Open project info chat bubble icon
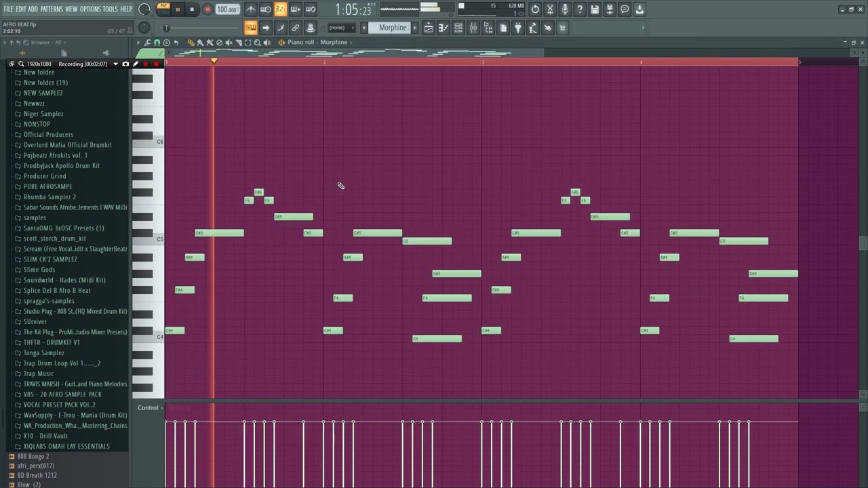Image resolution: width=868 pixels, height=488 pixels. tap(625, 9)
